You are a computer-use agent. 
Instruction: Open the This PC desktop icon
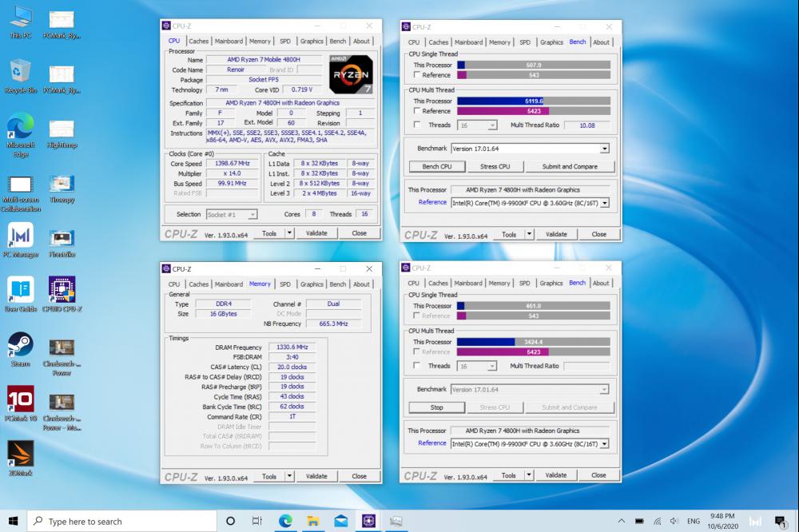click(21, 22)
